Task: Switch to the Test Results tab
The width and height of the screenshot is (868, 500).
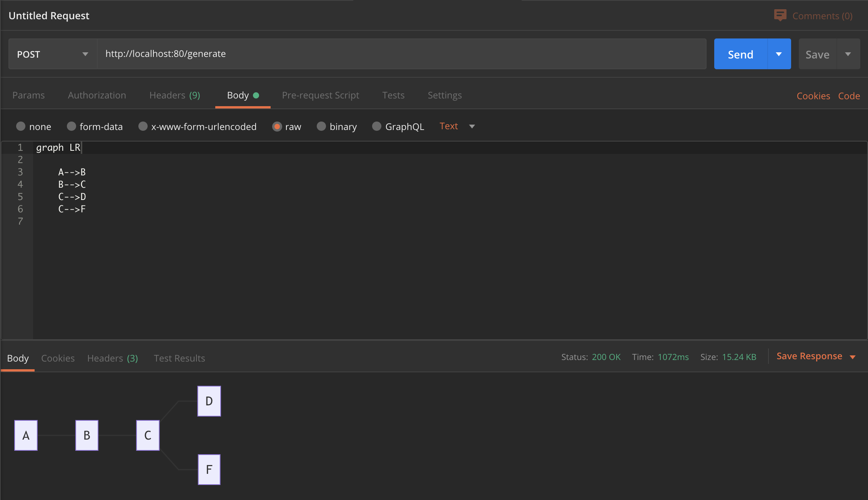Action: [x=179, y=358]
